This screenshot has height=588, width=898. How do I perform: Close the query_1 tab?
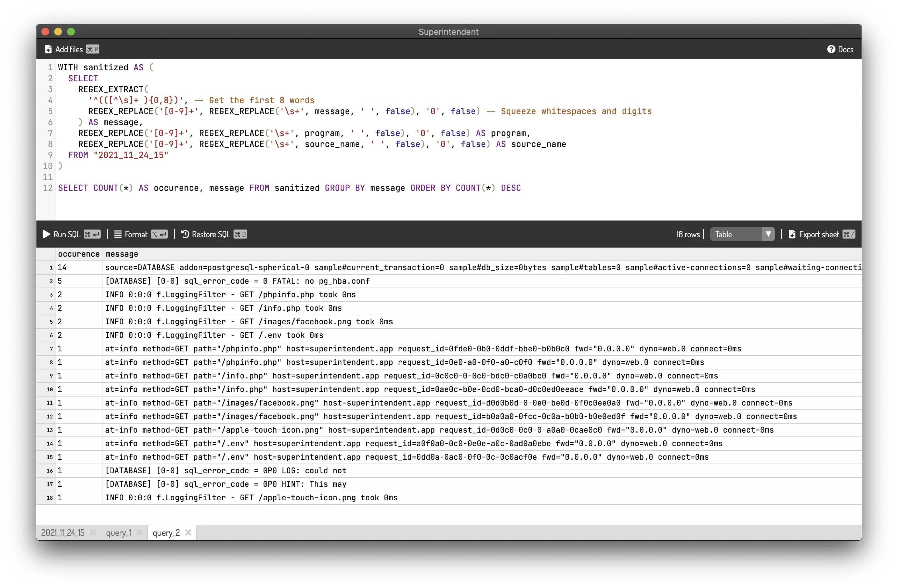139,532
